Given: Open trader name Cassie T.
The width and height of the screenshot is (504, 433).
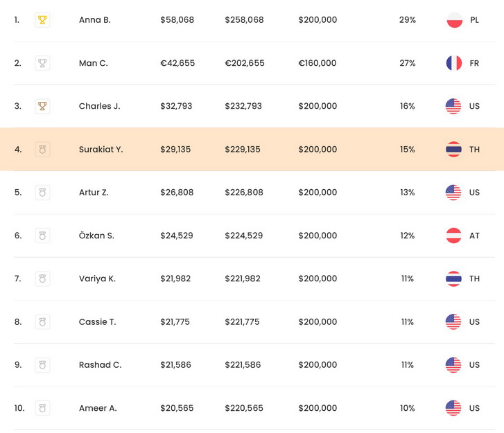Looking at the screenshot, I should (x=97, y=322).
